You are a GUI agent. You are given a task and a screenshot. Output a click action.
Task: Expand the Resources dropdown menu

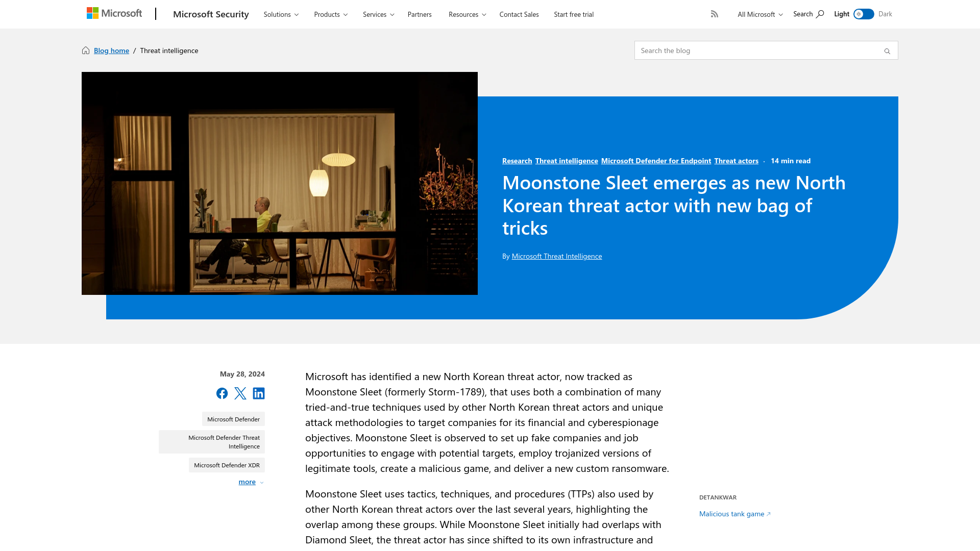tap(467, 14)
